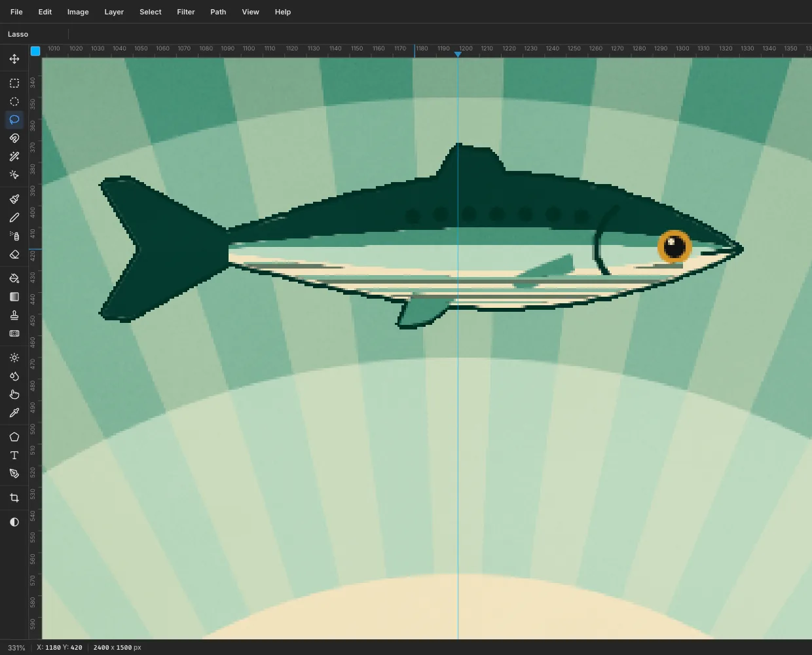Screen dimensions: 812x655
Task: Open the Help menu
Action: (283, 12)
